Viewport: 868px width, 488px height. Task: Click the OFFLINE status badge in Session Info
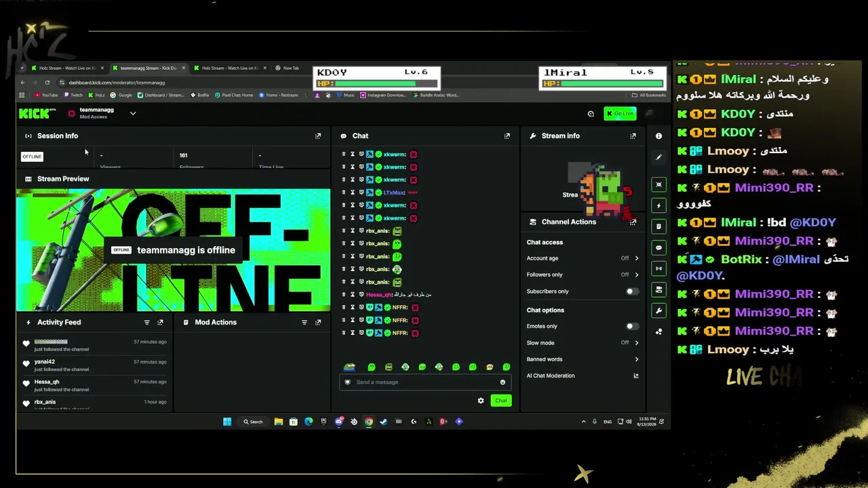[x=32, y=157]
